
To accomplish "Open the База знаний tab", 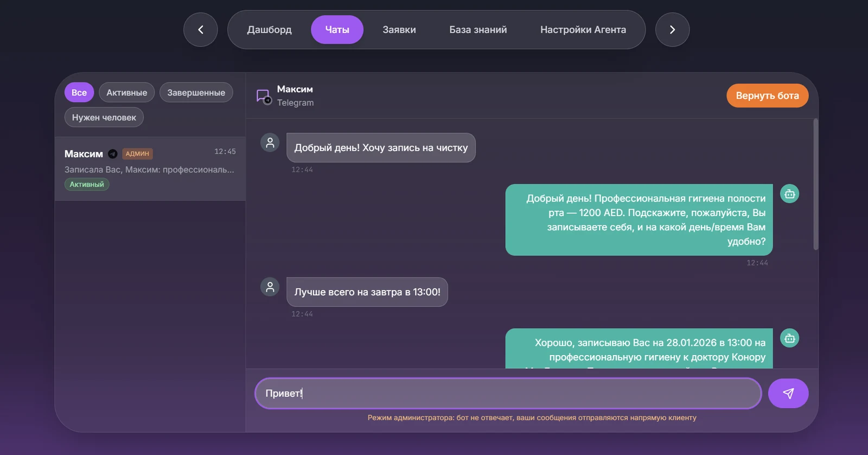I will click(478, 30).
